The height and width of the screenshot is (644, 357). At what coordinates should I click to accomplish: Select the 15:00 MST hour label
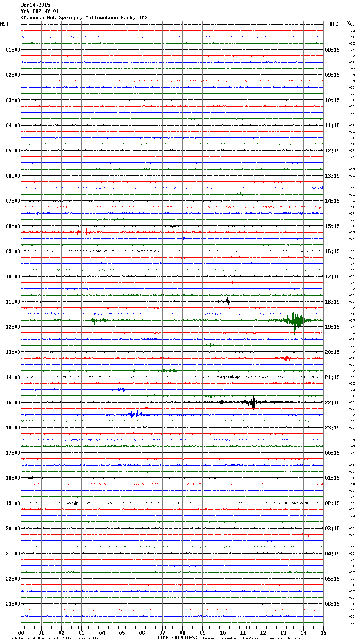[13, 403]
